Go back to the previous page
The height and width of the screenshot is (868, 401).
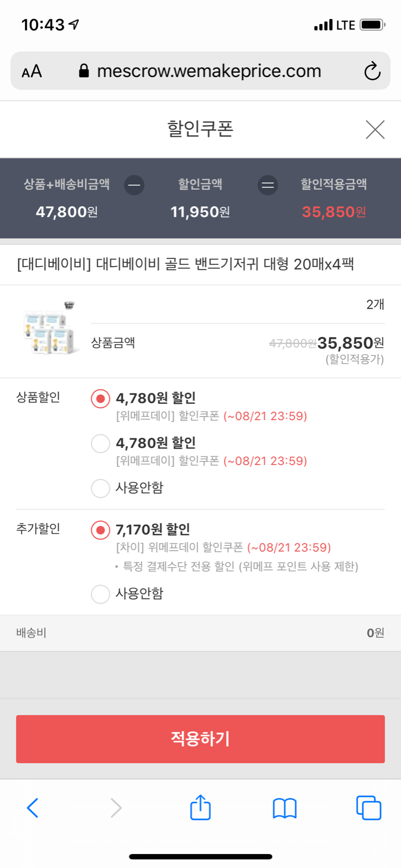[x=33, y=807]
